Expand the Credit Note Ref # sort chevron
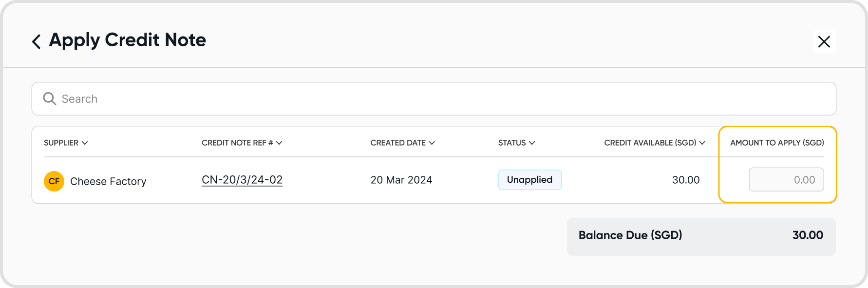This screenshot has height=288, width=868. (x=279, y=143)
